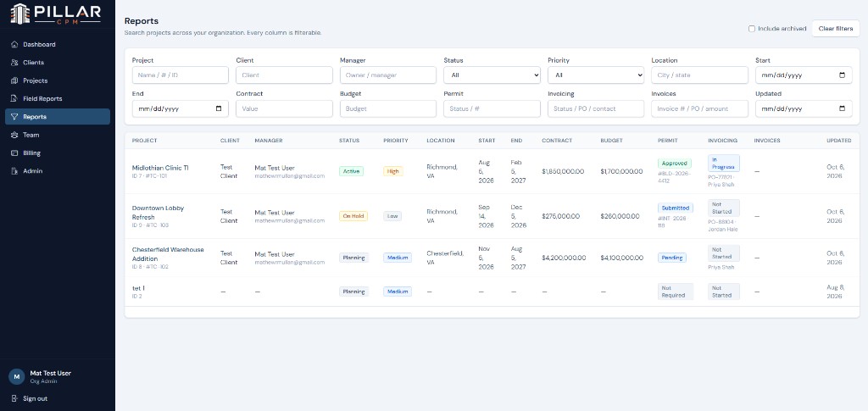Viewport: 868px width, 411px height.
Task: Click the Admin building icon
Action: [x=14, y=171]
